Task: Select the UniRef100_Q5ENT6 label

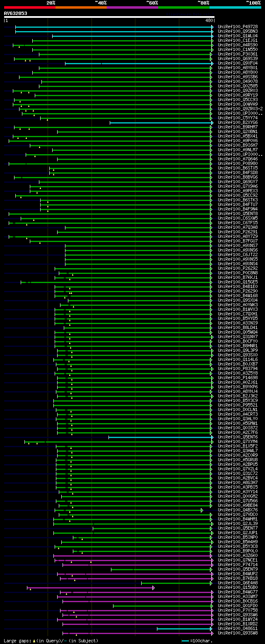Action: coord(238,437)
